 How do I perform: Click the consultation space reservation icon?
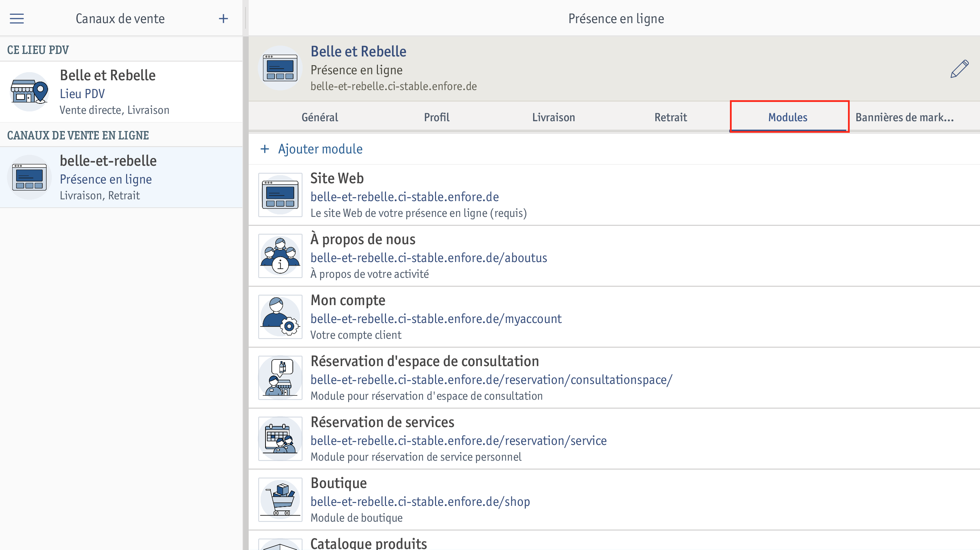point(281,378)
